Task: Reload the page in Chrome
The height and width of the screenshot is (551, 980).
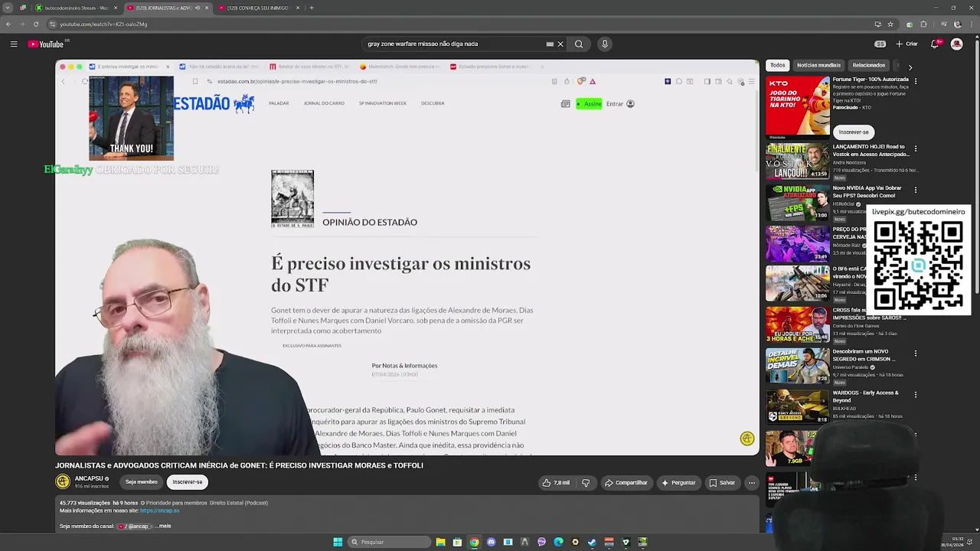Action: point(35,24)
